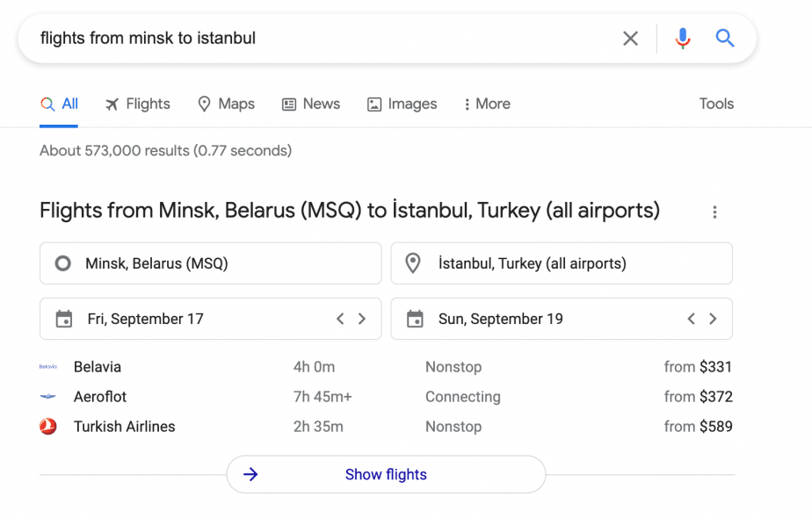Viewport: 812px width, 518px height.
Task: Start voice search with the microphone icon
Action: tap(683, 39)
